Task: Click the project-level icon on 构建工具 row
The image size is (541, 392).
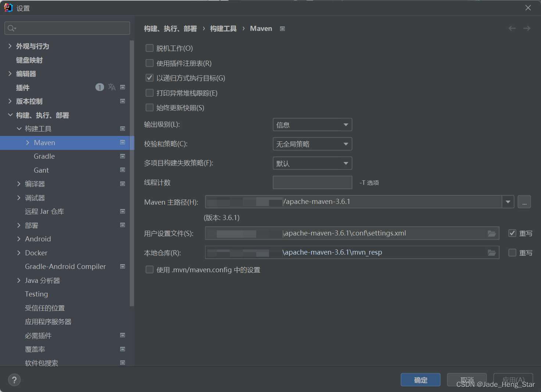Action: 123,129
